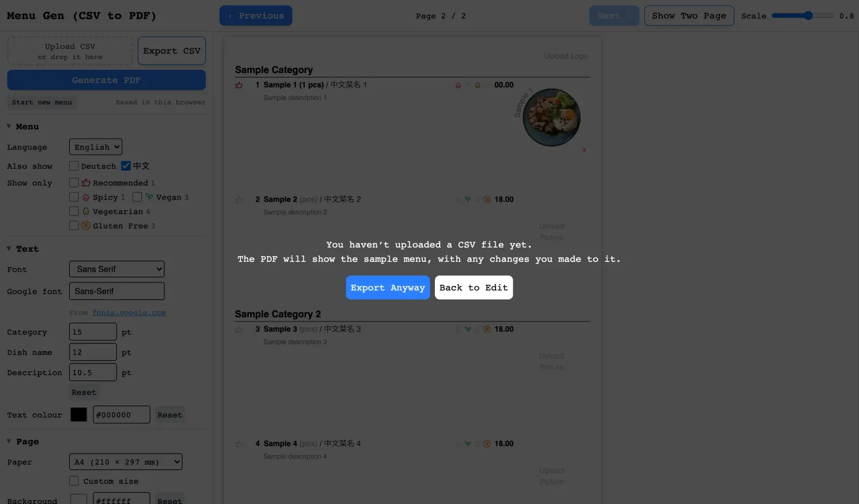Enable the Deutsch also-show checkbox
Image resolution: width=859 pixels, height=504 pixels.
click(74, 166)
